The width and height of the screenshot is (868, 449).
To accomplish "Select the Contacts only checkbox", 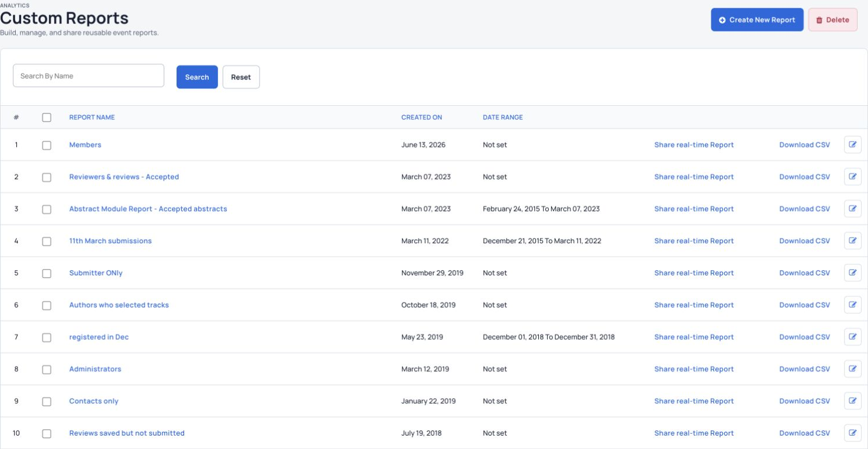I will (x=47, y=402).
